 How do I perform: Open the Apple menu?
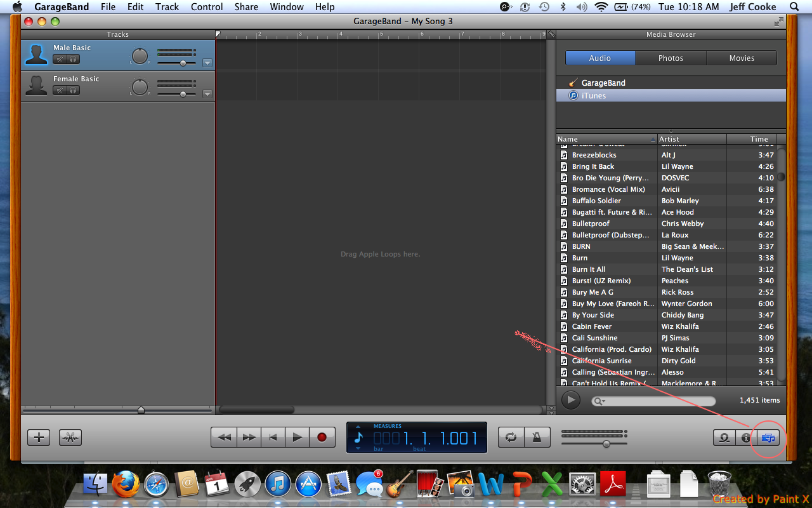(17, 7)
